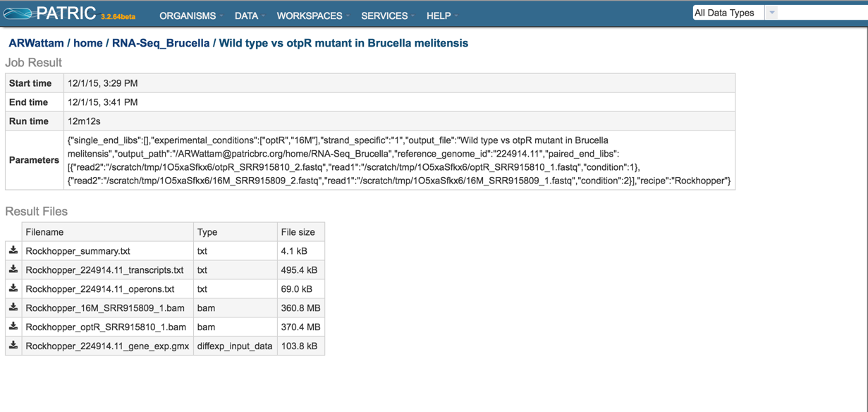Image resolution: width=868 pixels, height=412 pixels.
Task: Click download icon for Rockhopper_224914.11_operons.txt
Action: (x=13, y=289)
